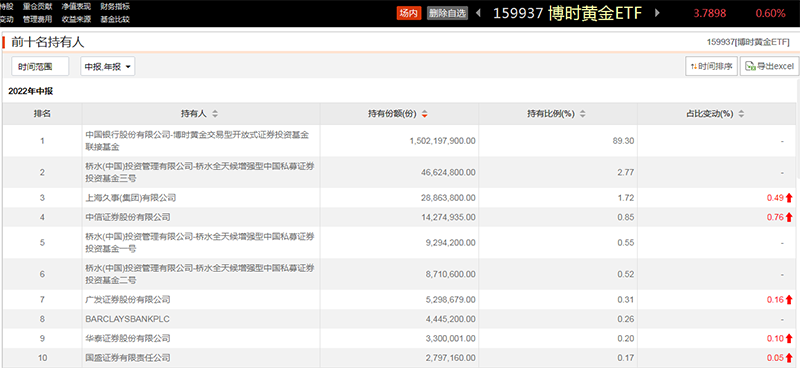Image resolution: width=800 pixels, height=368 pixels.
Task: Select holder 广发证券股份有限公司
Action: (128, 300)
